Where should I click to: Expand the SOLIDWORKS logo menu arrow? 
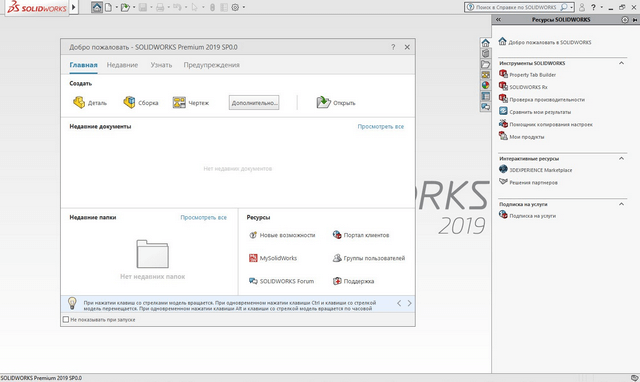[x=74, y=7]
